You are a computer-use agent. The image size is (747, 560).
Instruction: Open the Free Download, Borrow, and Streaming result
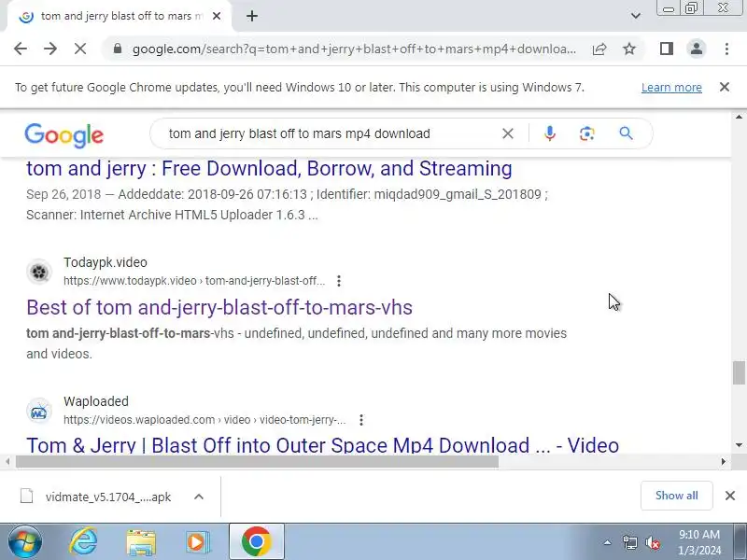tap(269, 169)
